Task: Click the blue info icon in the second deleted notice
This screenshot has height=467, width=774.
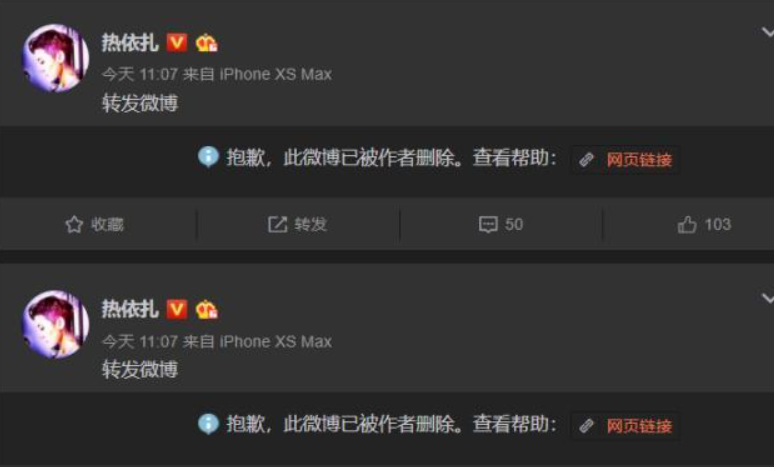Action: click(208, 424)
